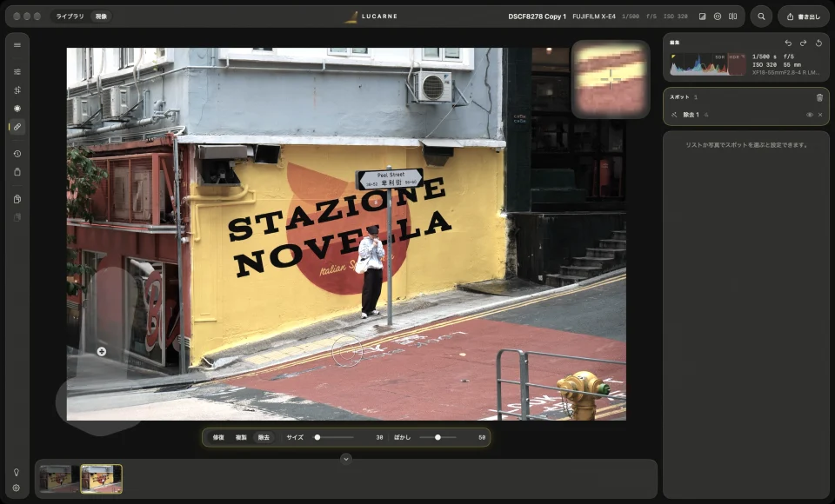Toggle visibility of 除去 1 spot

(x=810, y=115)
